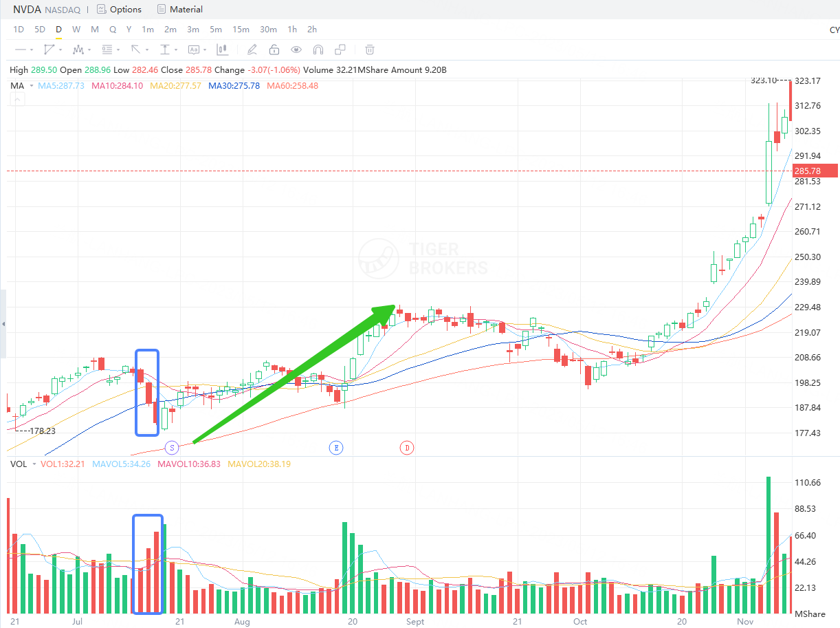
Task: Expand the wave pattern tool dropdown arrow
Action: coord(89,50)
